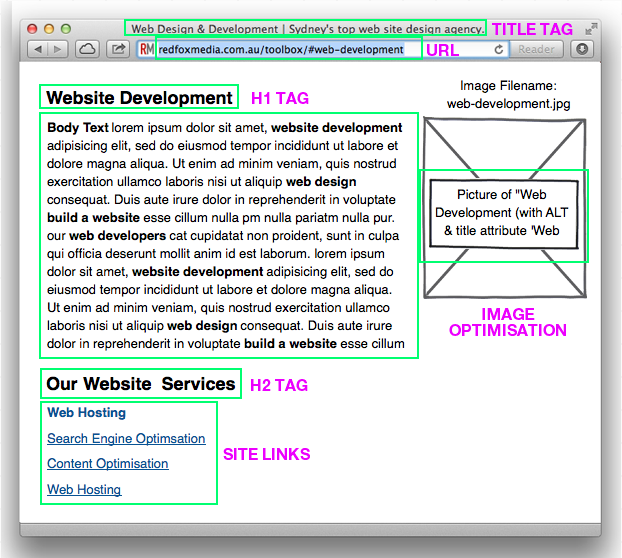Click the bold Web Hosting heading link
The width and height of the screenshot is (622, 558).
click(x=86, y=412)
